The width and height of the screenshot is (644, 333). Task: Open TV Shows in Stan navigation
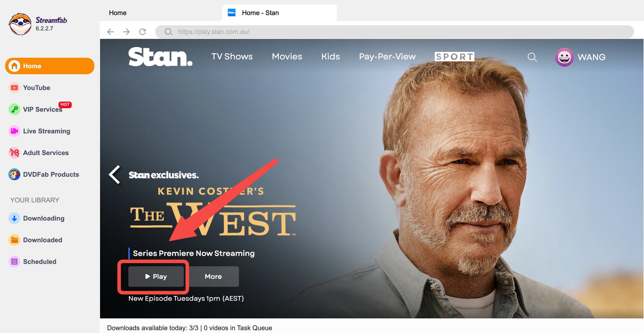232,57
